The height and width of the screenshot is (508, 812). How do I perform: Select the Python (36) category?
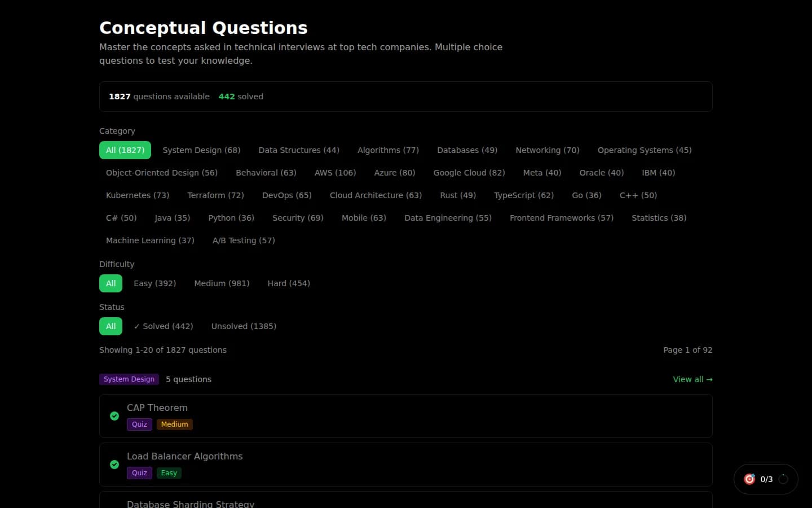pos(231,218)
